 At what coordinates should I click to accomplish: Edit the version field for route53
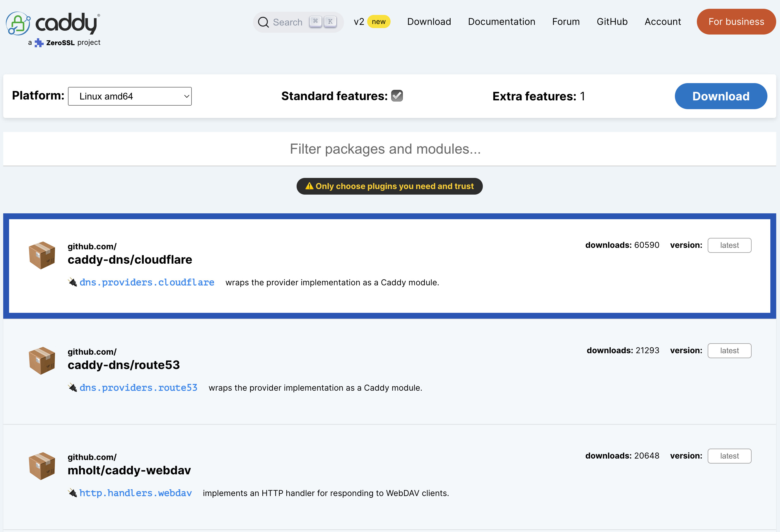729,351
